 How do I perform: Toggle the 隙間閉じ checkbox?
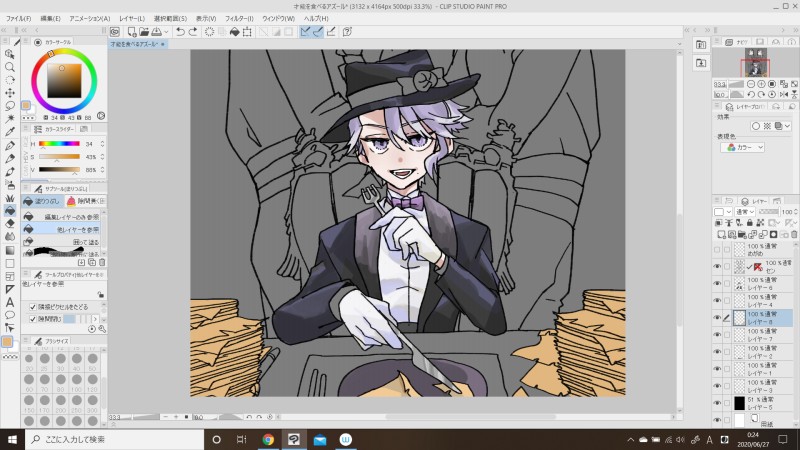[x=33, y=319]
